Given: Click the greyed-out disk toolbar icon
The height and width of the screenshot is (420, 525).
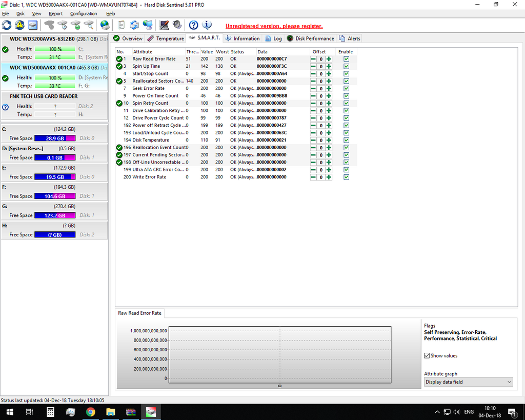Looking at the screenshot, I should pyautogui.click(x=50, y=25).
